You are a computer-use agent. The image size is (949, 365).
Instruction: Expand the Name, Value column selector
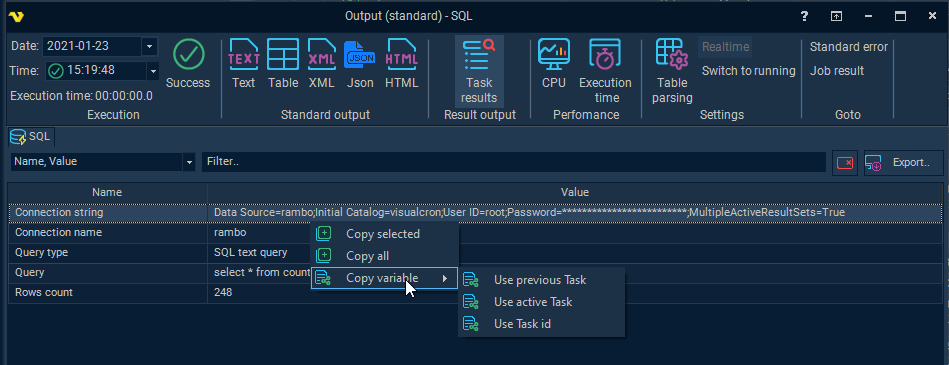point(189,162)
